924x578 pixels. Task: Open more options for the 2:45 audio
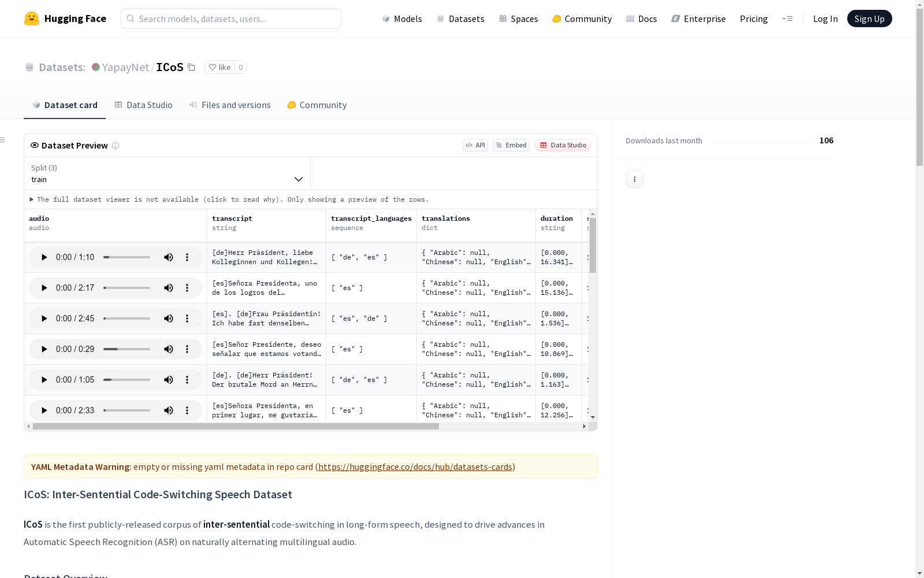click(187, 318)
